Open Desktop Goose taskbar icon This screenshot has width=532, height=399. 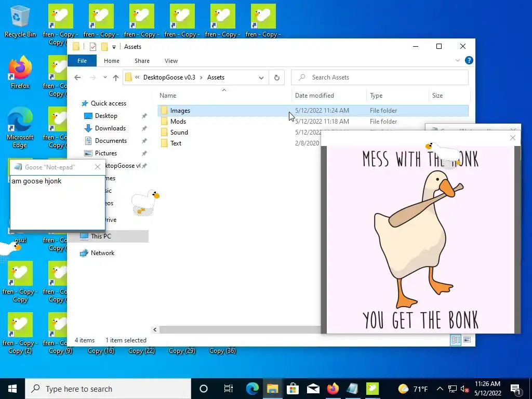[x=373, y=389]
